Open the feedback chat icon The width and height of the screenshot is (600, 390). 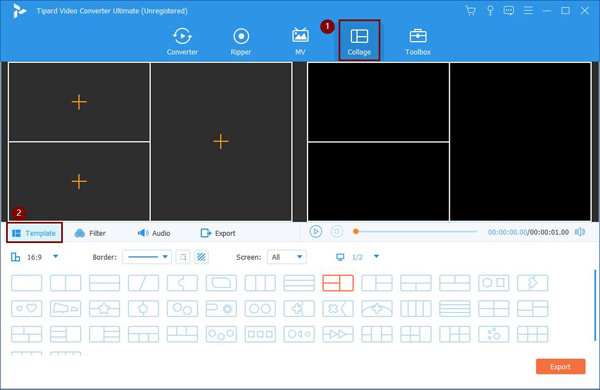click(509, 11)
